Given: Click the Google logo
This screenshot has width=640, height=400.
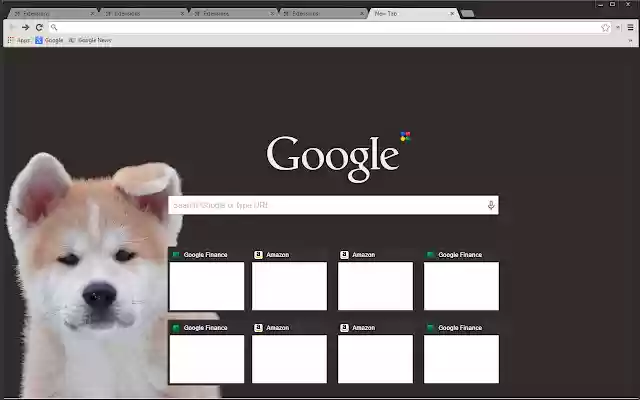Looking at the screenshot, I should click(x=333, y=158).
